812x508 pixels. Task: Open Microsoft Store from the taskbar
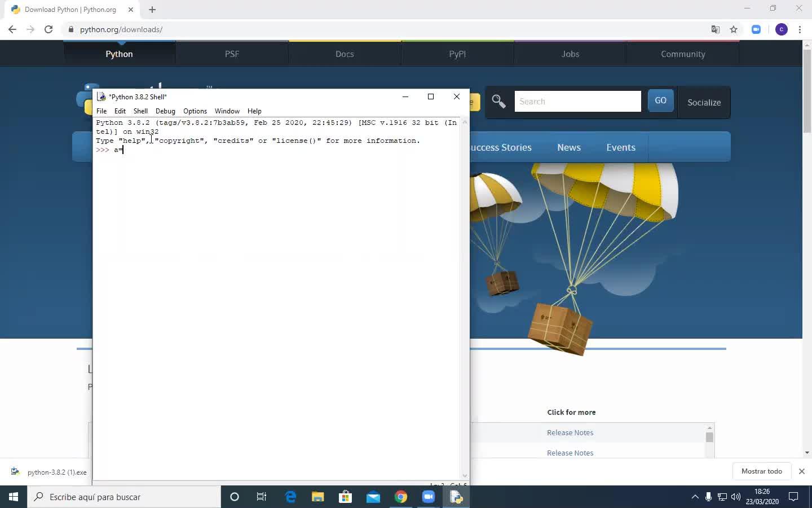[346, 497]
